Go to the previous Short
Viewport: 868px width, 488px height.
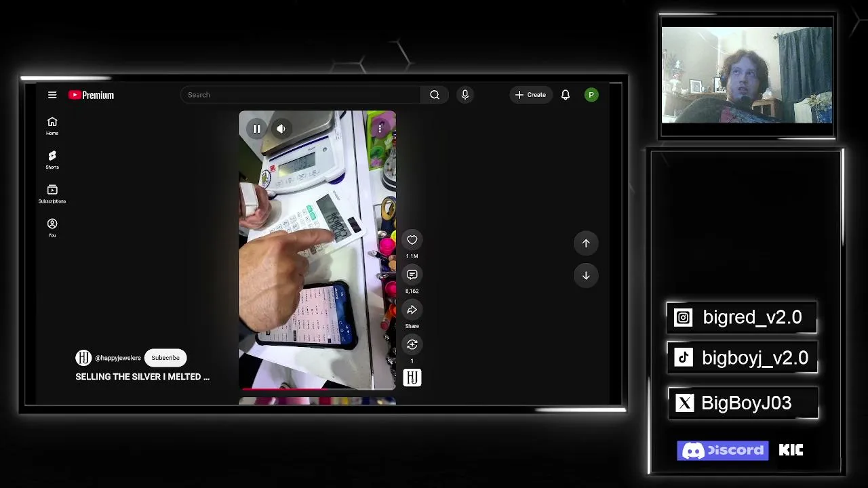[586, 243]
